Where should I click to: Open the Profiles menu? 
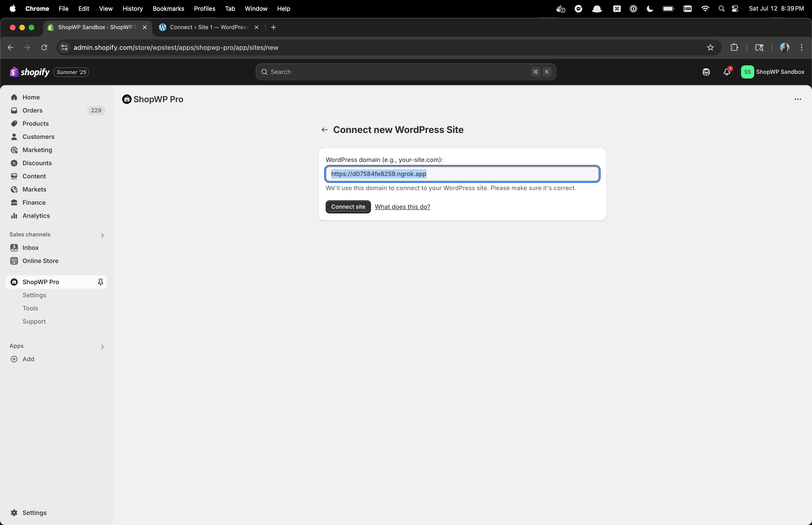tap(204, 8)
